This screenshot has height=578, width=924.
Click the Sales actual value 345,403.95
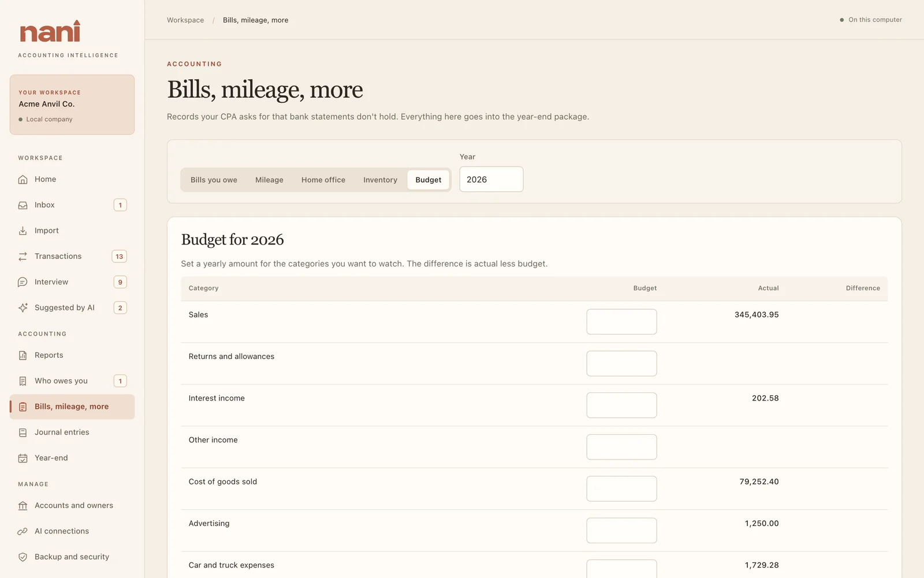757,315
